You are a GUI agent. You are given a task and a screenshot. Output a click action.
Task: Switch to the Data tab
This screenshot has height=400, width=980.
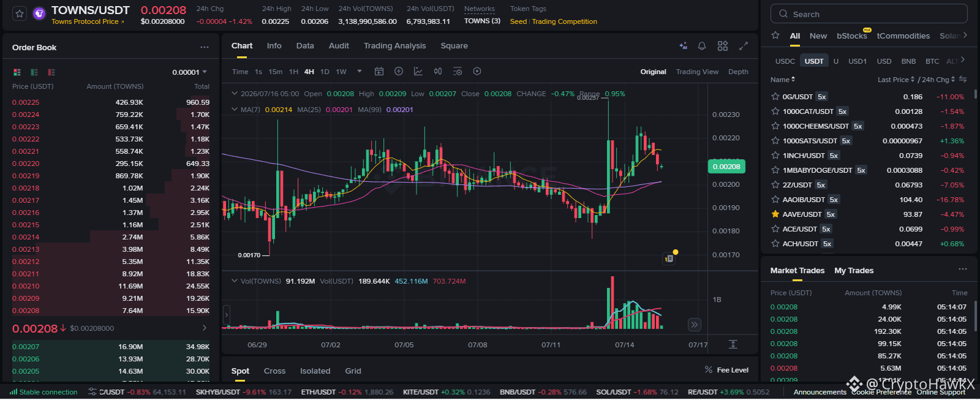tap(305, 46)
